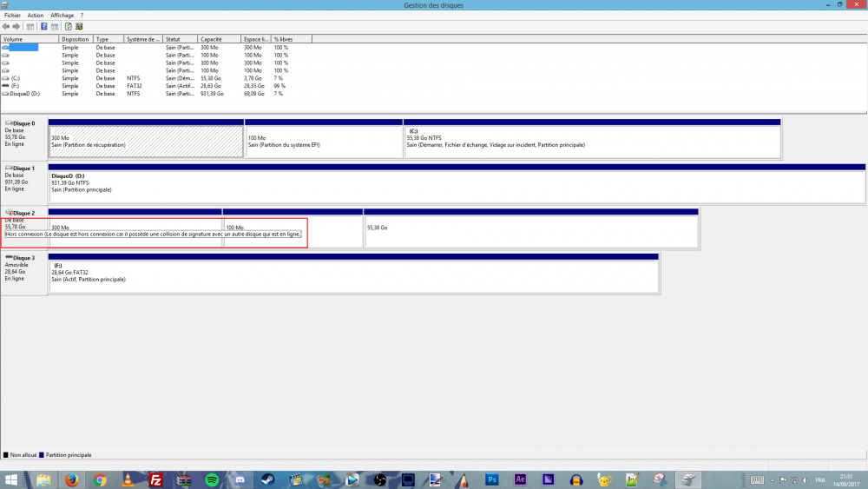Click the 99 % free cell
This screenshot has height=489, width=868.
tap(279, 86)
